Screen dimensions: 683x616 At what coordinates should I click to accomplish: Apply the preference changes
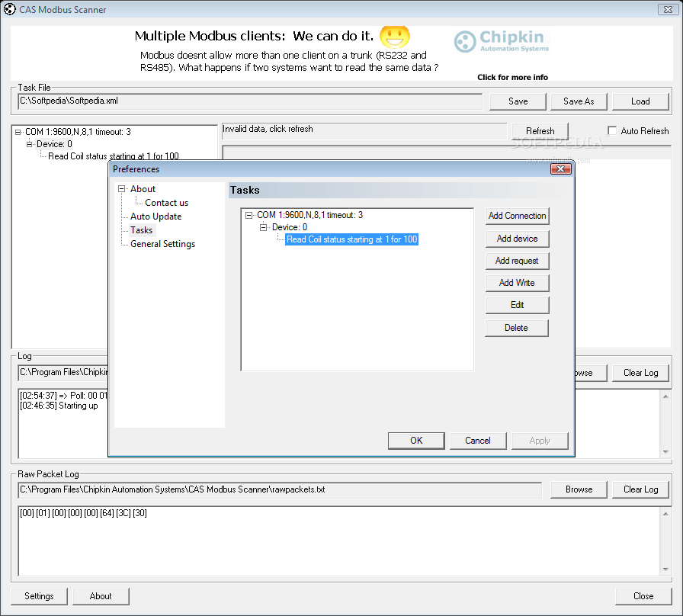(540, 440)
